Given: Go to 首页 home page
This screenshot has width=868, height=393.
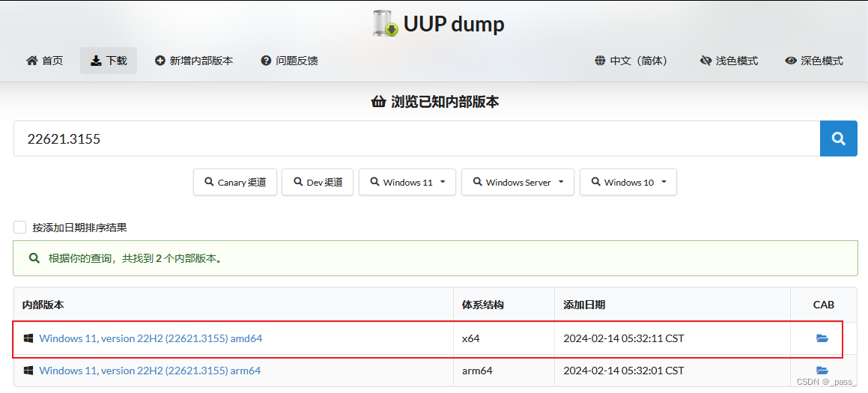Looking at the screenshot, I should (45, 61).
